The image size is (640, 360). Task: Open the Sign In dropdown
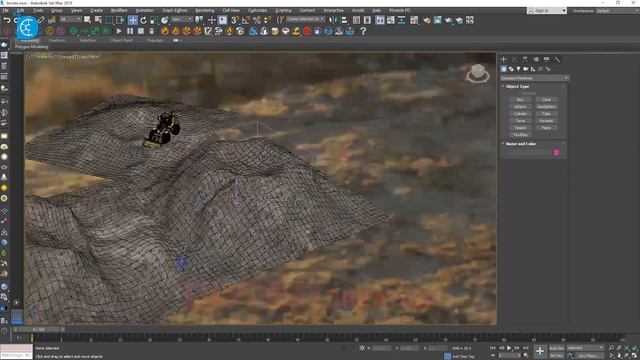(x=547, y=11)
